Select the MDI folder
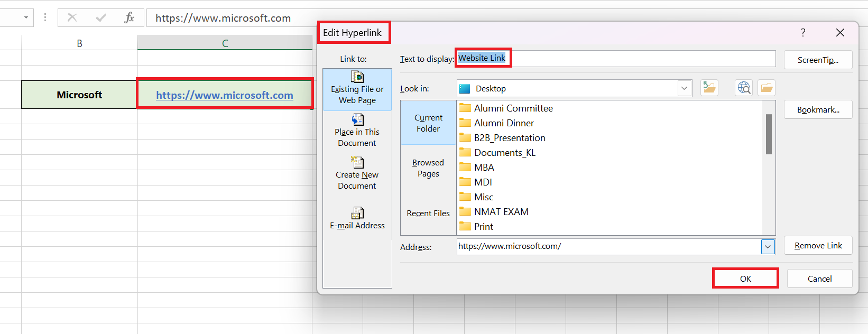Screen dimensions: 868x334 coord(476,182)
